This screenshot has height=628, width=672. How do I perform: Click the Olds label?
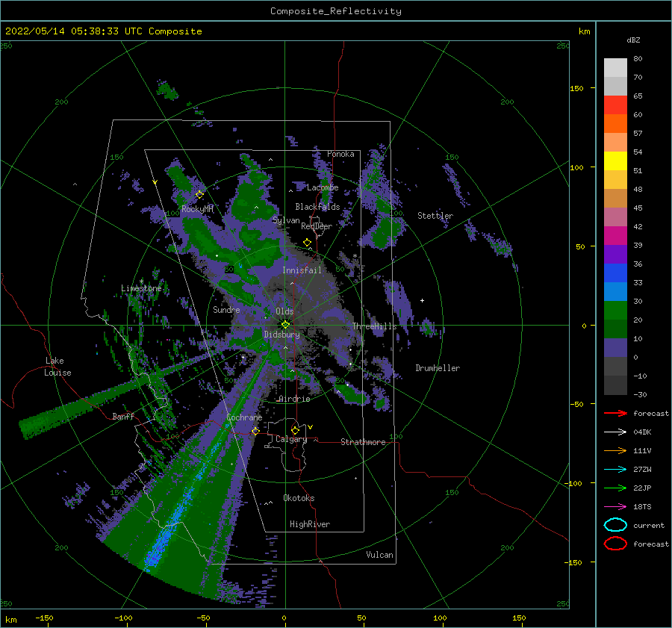pos(284,311)
